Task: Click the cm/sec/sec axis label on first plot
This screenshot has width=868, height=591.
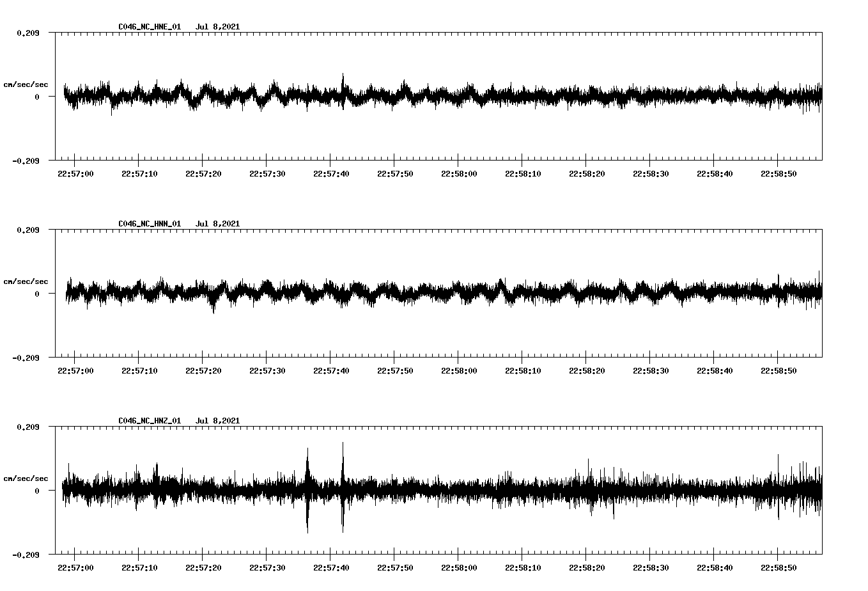Action: pyautogui.click(x=26, y=83)
